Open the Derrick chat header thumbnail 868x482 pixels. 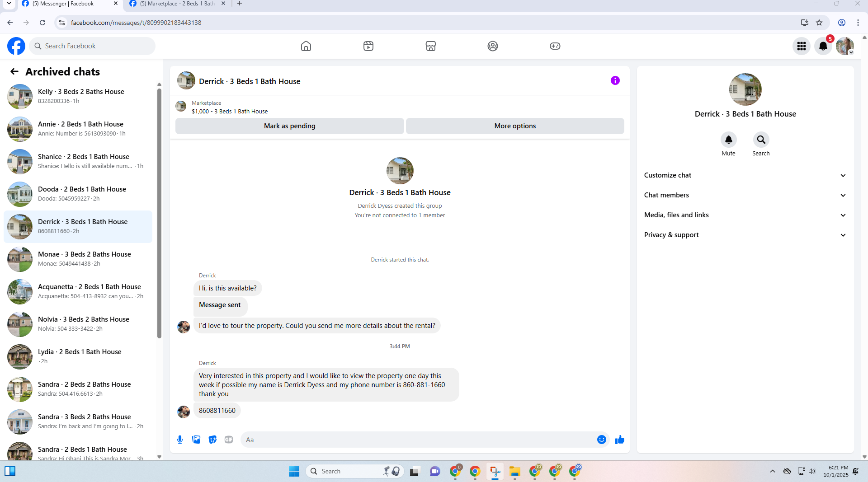(186, 81)
